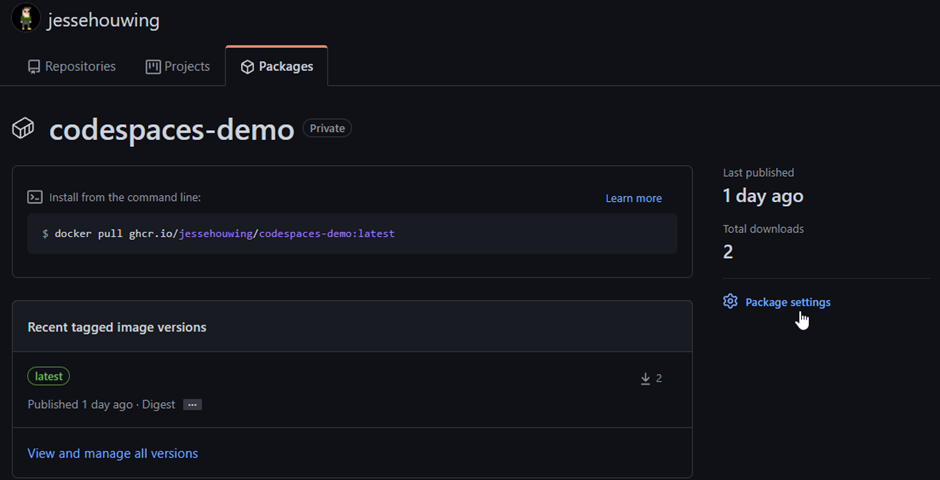
Task: Click the gear icon for Package settings
Action: [x=730, y=301]
